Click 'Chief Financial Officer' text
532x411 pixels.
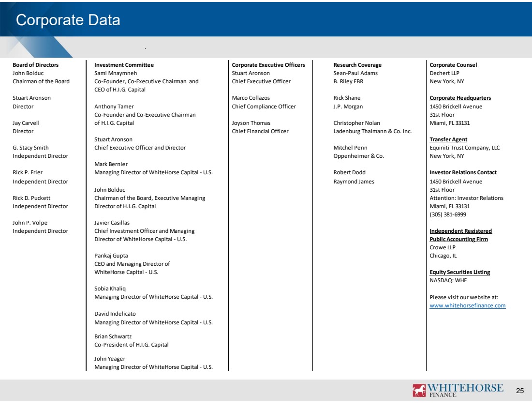point(260,131)
